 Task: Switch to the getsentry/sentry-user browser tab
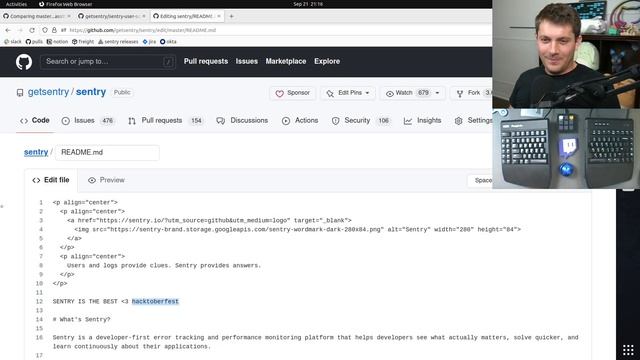pos(112,16)
